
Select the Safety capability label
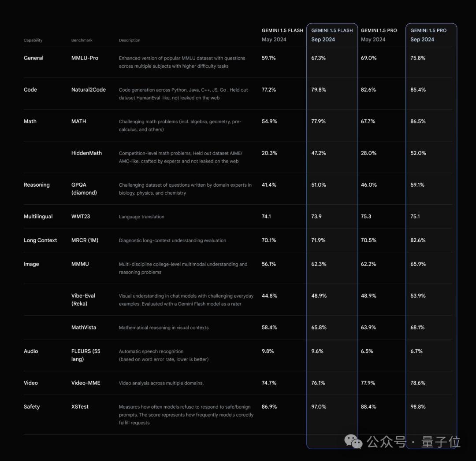pyautogui.click(x=32, y=407)
